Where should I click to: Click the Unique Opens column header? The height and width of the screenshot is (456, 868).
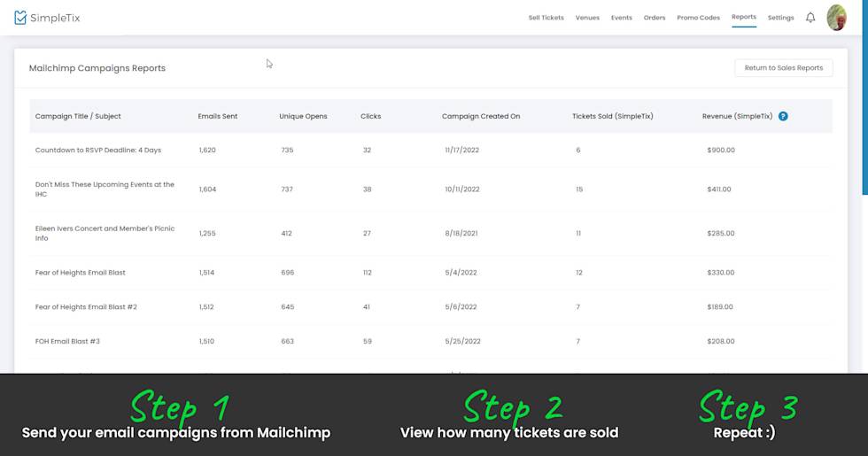[303, 116]
